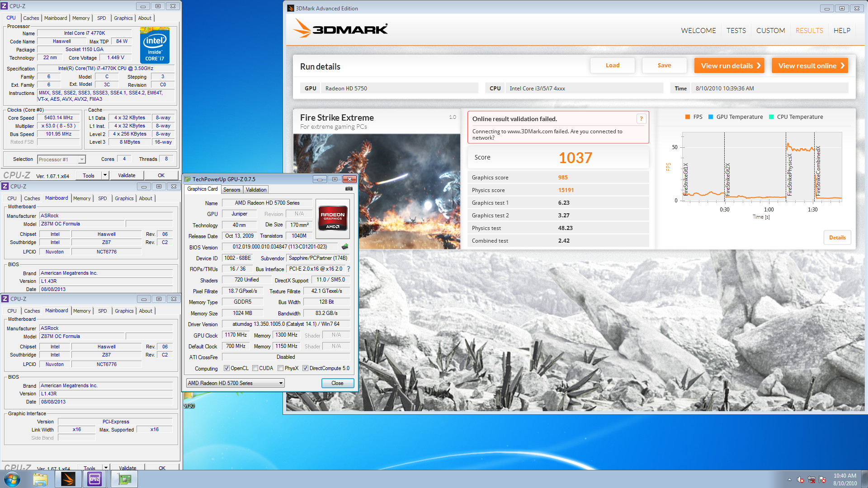Open the Action Center flag icon
This screenshot has height=488, width=868.
click(822, 479)
